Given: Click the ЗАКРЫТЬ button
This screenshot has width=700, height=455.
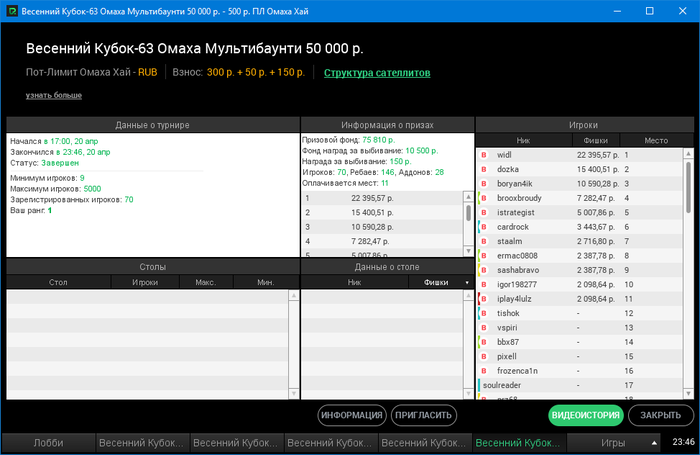Looking at the screenshot, I should 661,415.
